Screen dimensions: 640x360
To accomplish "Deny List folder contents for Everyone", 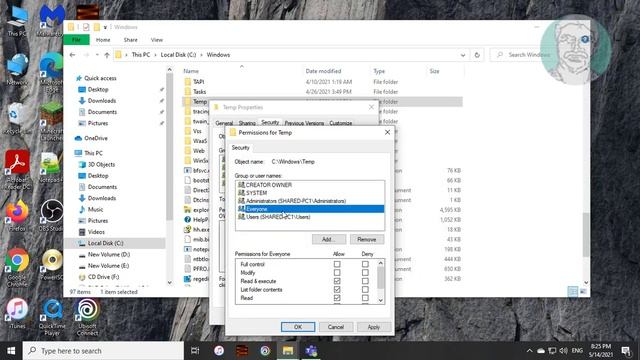I will pos(365,289).
